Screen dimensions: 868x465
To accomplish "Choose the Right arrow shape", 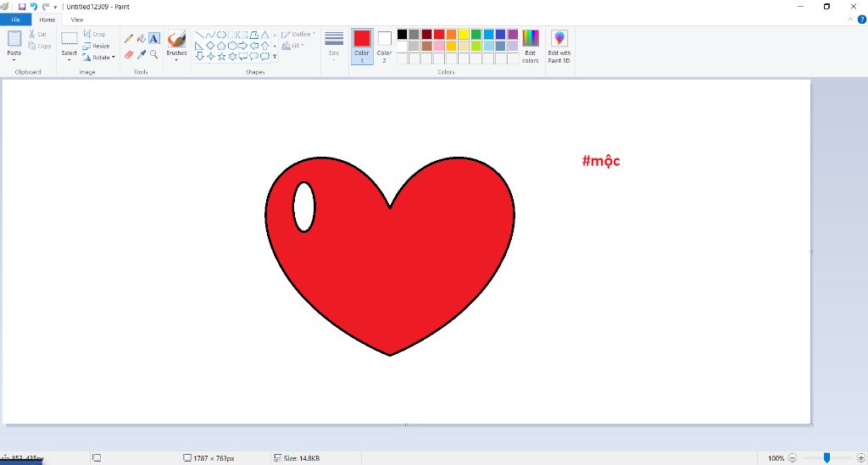I will pyautogui.click(x=243, y=46).
